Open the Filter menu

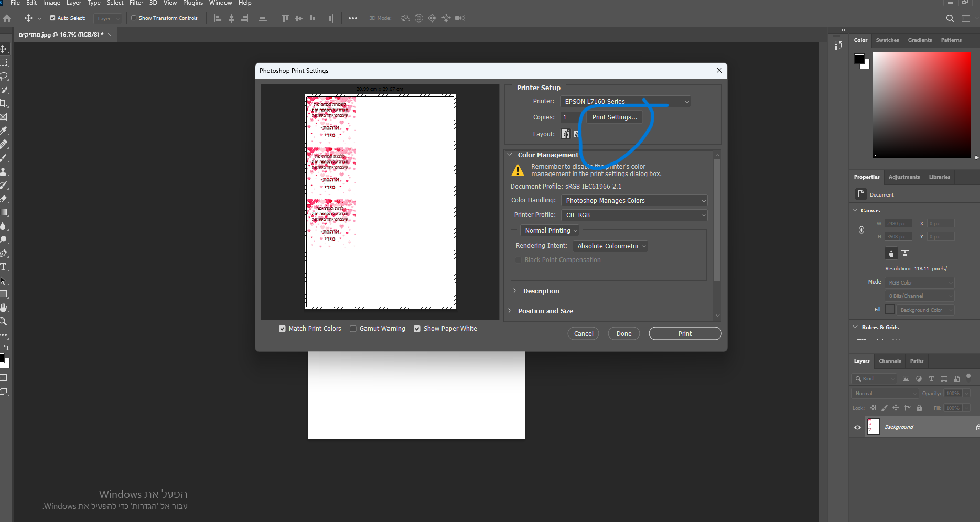click(x=136, y=3)
